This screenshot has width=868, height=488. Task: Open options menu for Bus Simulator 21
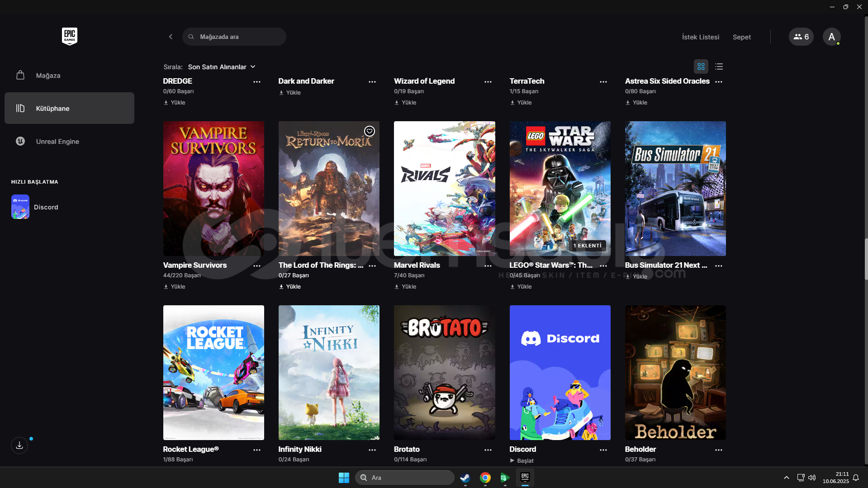[719, 266]
